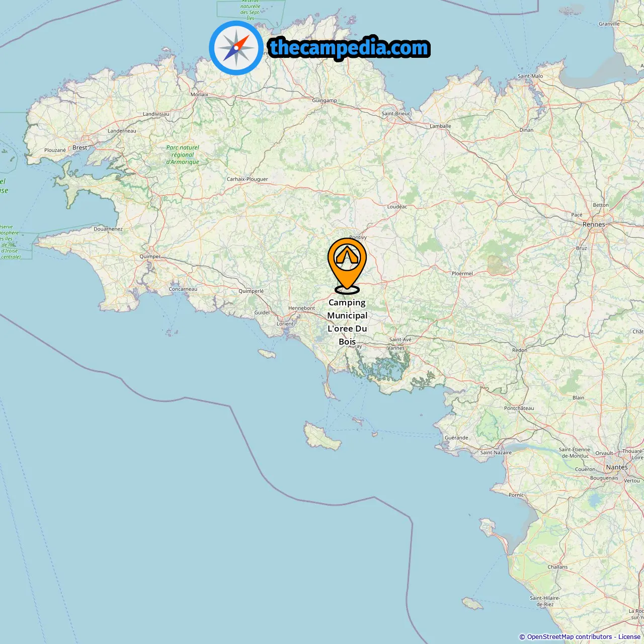644x644 pixels.
Task: Click the Vannes city label
Action: [396, 348]
